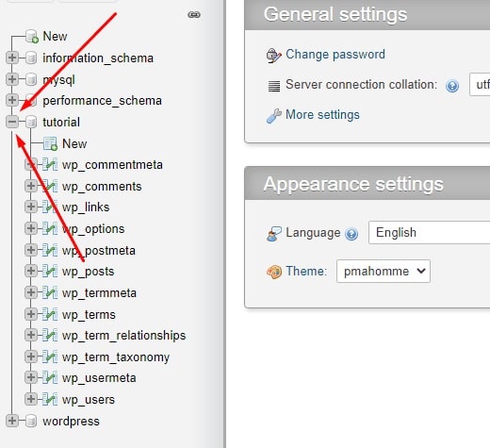Expand the wp_users table node
Screen dimensions: 490x448
tap(31, 399)
